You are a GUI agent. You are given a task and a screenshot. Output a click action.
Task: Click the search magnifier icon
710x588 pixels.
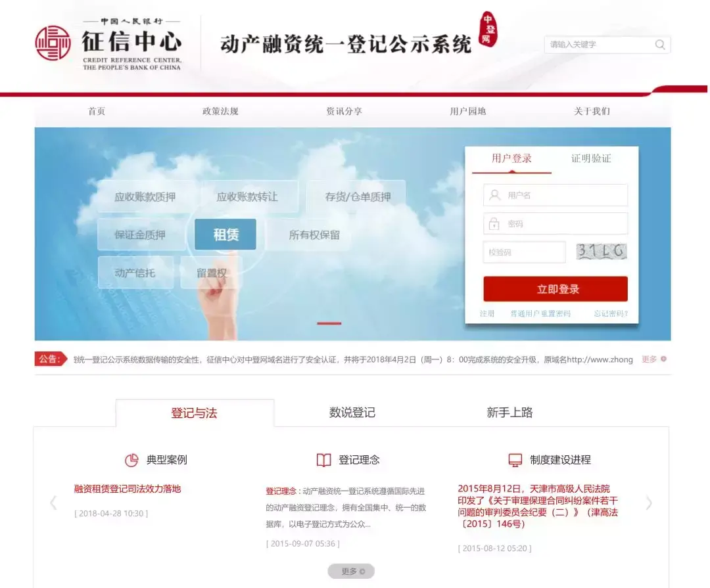[x=659, y=45]
